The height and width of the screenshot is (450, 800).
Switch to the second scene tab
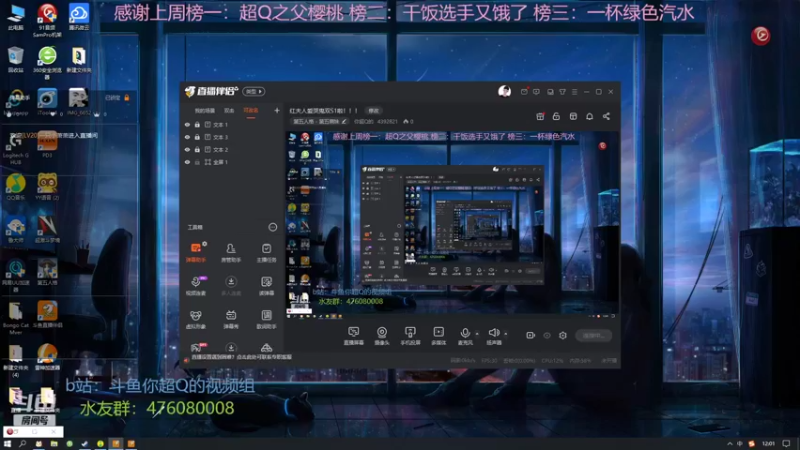tap(229, 111)
